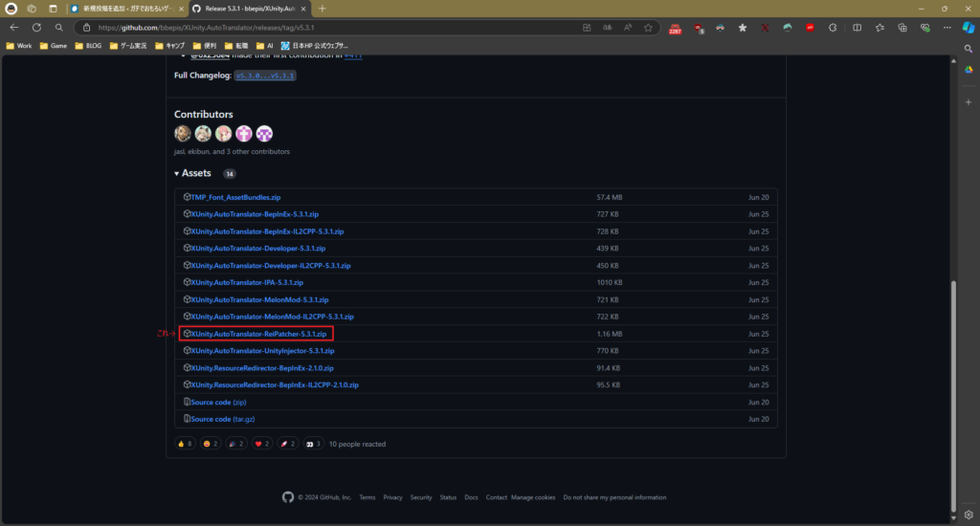The width and height of the screenshot is (980, 526).
Task: Click the 1.16 MB size text
Action: (609, 334)
